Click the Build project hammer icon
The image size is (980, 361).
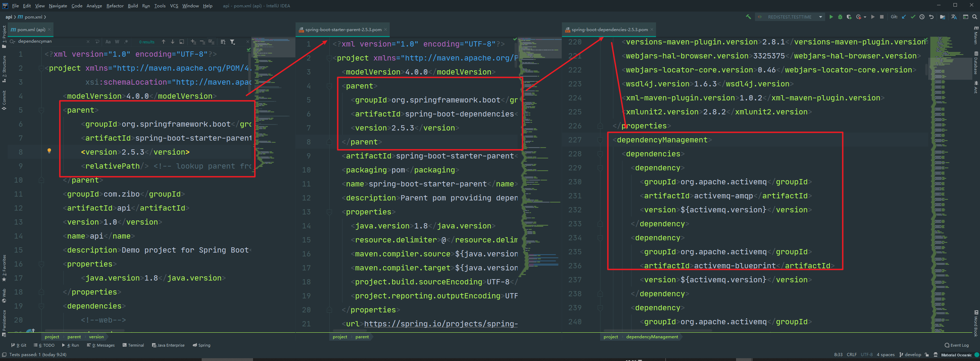(x=748, y=17)
